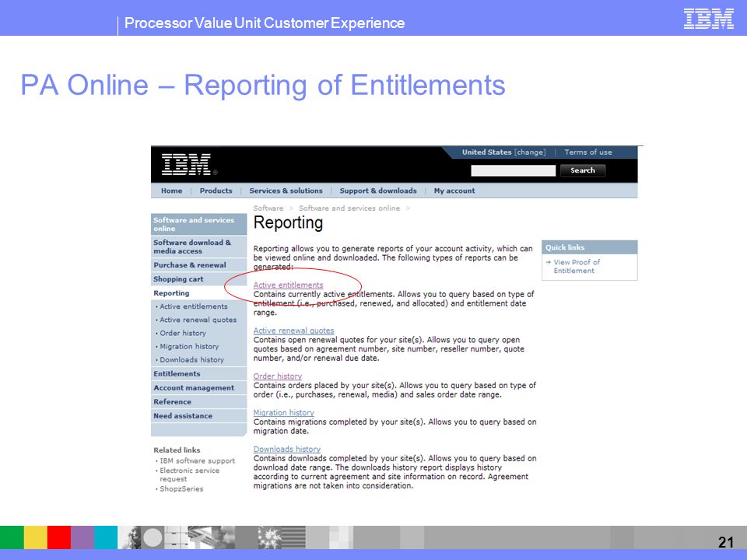The height and width of the screenshot is (560, 747).
Task: Click the Reporting page heading
Action: (288, 223)
